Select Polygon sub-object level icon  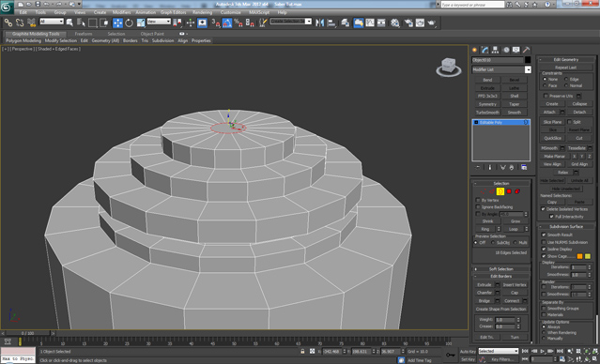(509, 191)
